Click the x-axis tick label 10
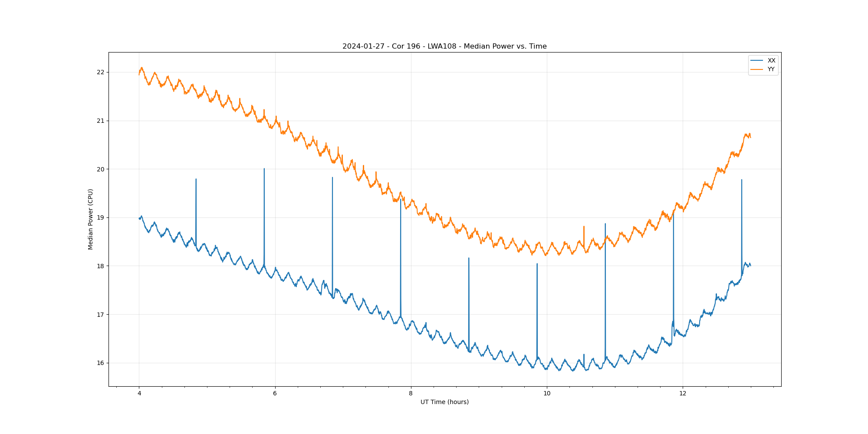This screenshot has height=434, width=868. (547, 394)
